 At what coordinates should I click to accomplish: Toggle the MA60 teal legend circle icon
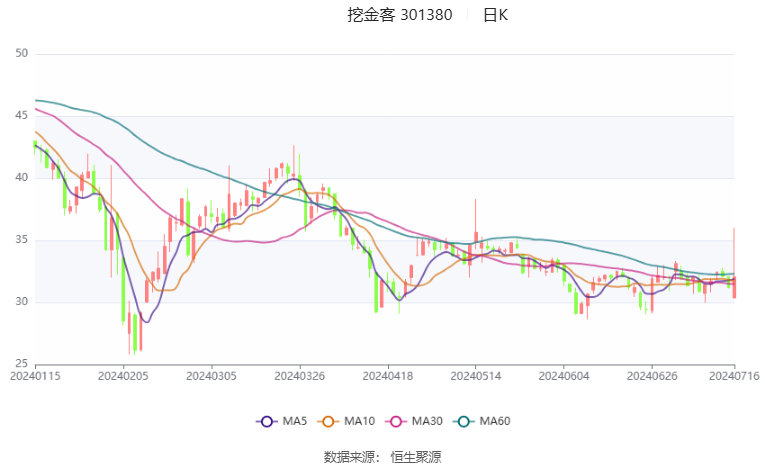[x=463, y=422]
